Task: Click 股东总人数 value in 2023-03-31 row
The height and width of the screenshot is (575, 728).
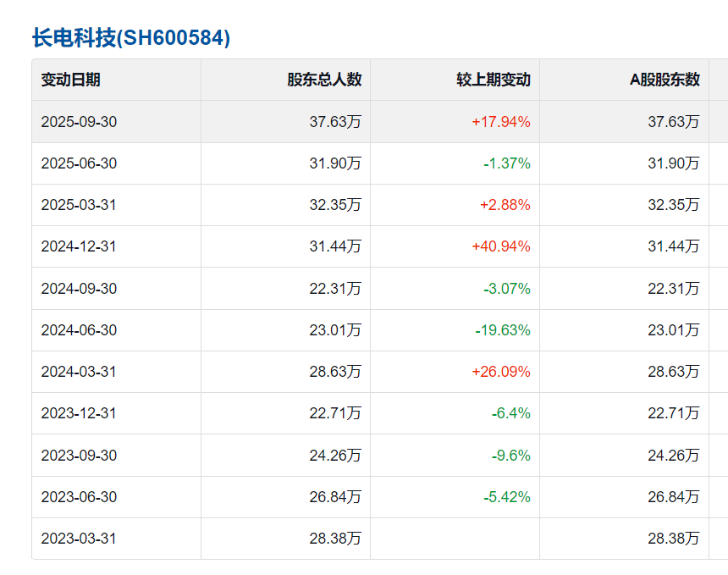Action: (335, 539)
